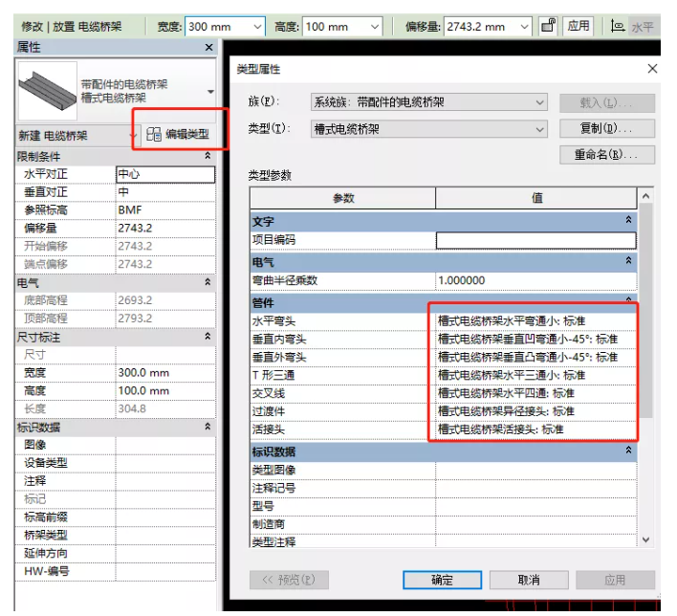
Task: Click the 型号 value cell
Action: tap(535, 506)
